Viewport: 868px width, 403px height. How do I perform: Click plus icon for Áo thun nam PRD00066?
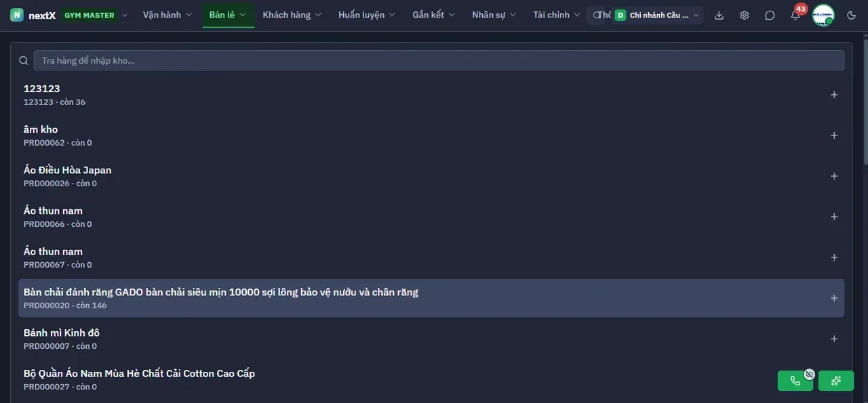tap(834, 217)
